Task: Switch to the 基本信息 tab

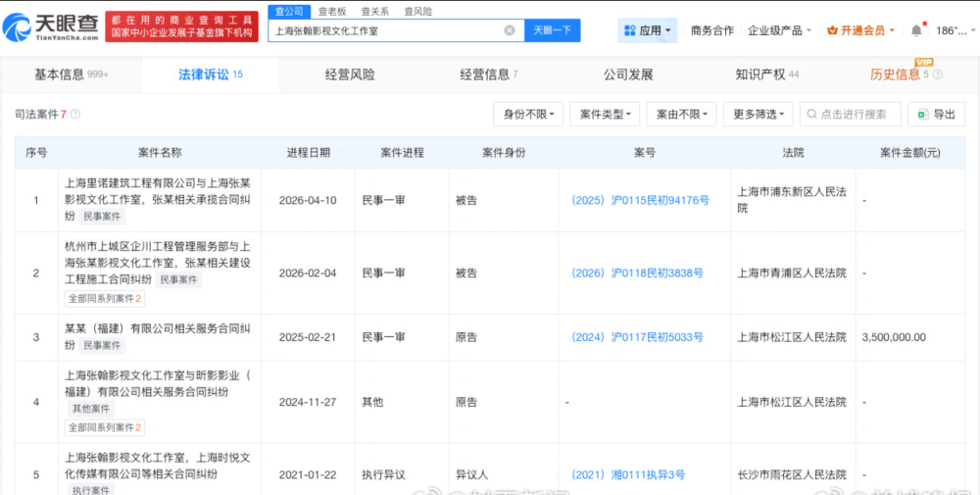Action: coord(71,74)
